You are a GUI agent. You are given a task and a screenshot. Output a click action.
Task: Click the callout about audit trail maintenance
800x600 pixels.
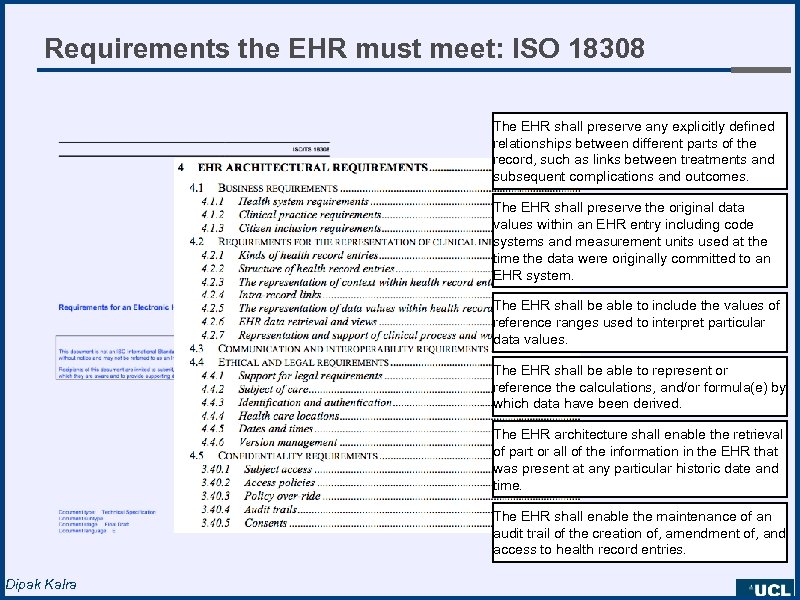pyautogui.click(x=640, y=533)
